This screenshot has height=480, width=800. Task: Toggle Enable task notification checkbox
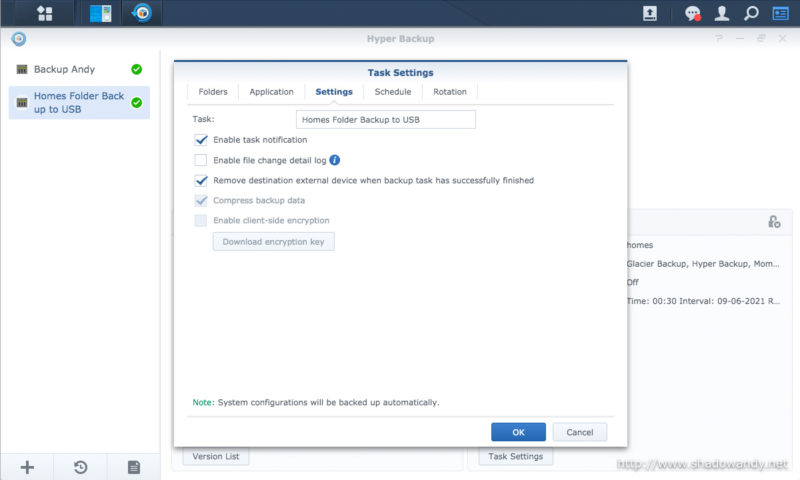click(201, 140)
